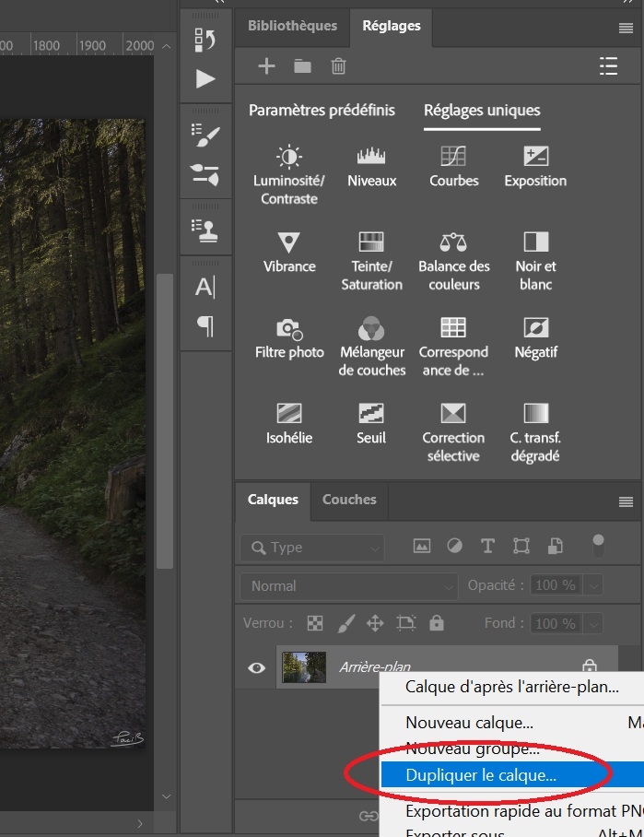644x837 pixels.
Task: Lock layer position move icon
Action: pyautogui.click(x=375, y=623)
